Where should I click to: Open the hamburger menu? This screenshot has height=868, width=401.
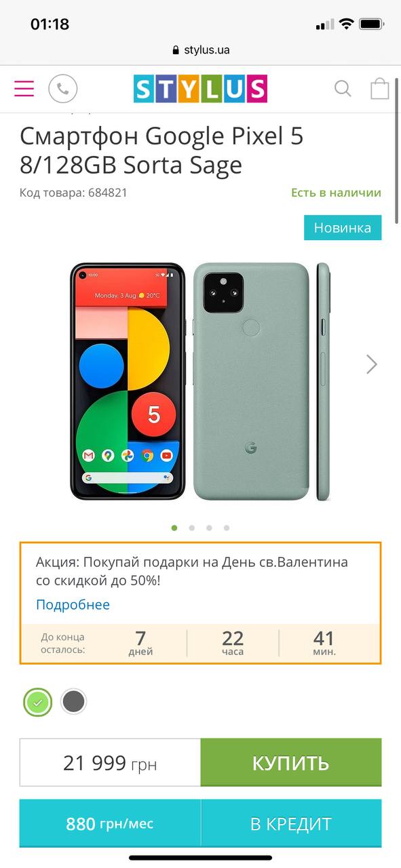pos(24,89)
